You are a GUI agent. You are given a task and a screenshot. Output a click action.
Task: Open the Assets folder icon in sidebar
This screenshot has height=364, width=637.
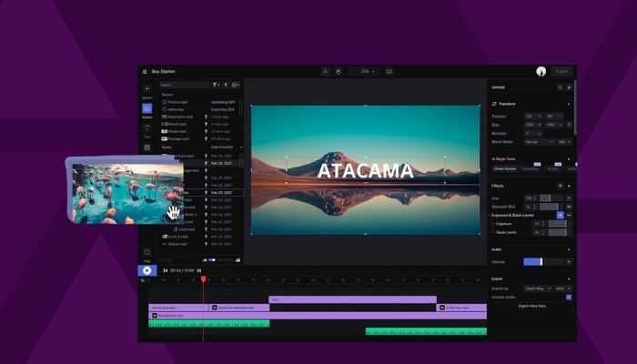[x=147, y=108]
